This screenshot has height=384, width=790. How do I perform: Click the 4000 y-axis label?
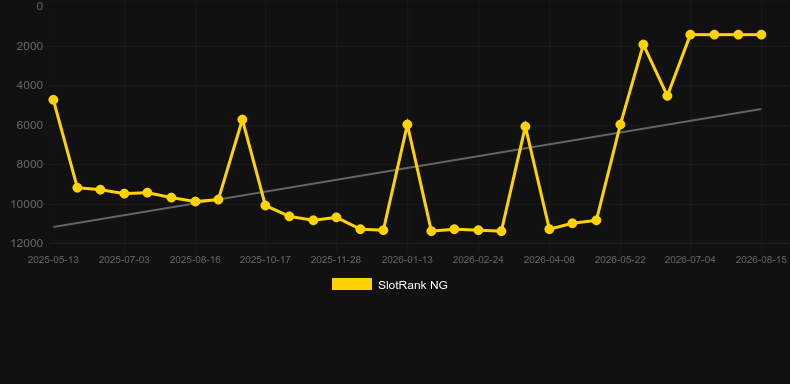[x=30, y=85]
